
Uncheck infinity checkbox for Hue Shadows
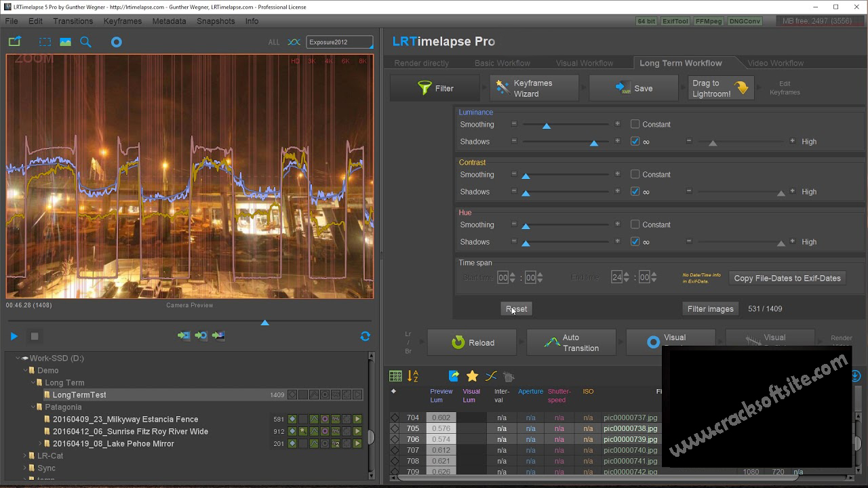tap(635, 242)
